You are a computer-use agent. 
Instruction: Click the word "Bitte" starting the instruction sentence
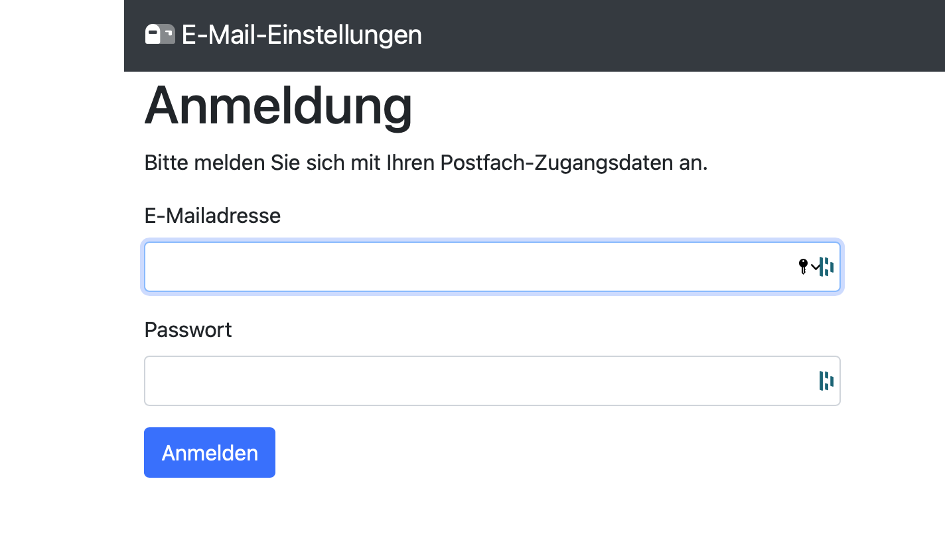pos(167,163)
